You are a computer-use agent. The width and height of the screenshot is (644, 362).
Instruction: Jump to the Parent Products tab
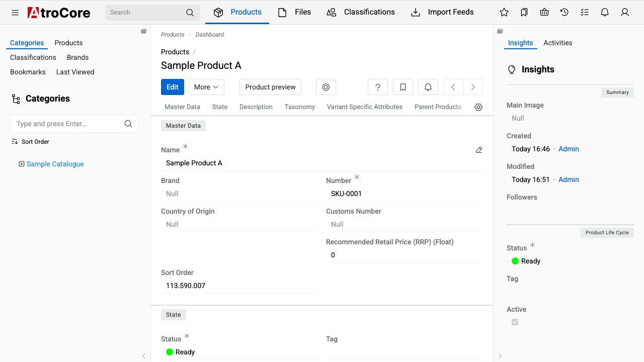(438, 107)
